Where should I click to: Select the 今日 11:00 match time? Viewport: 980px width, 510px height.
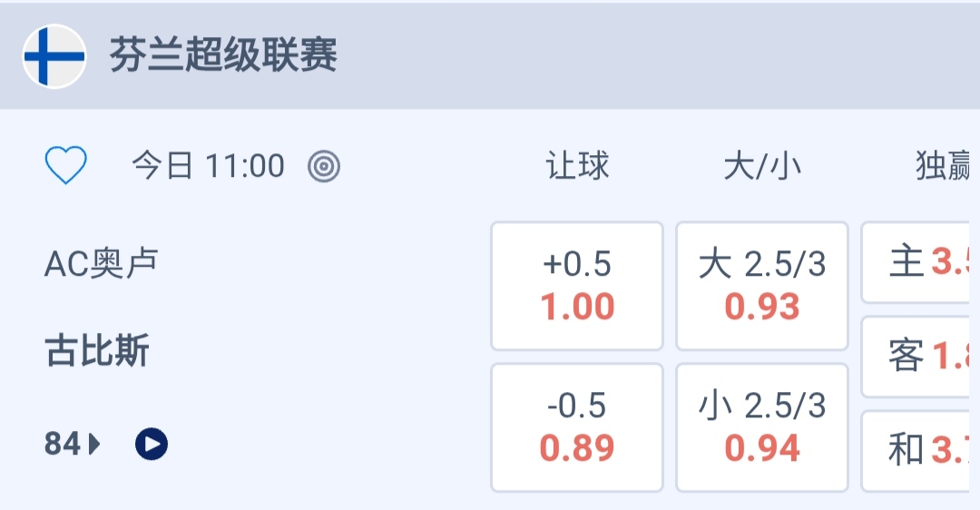pyautogui.click(x=208, y=167)
